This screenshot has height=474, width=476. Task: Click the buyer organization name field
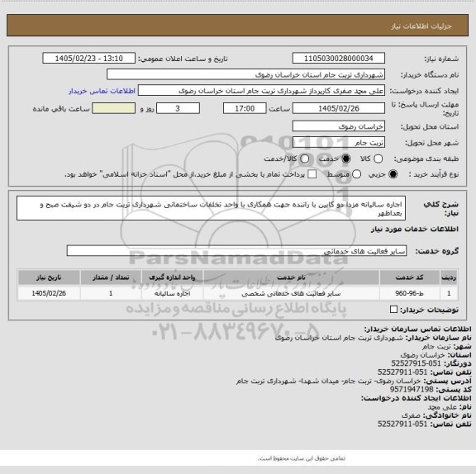[x=246, y=74]
